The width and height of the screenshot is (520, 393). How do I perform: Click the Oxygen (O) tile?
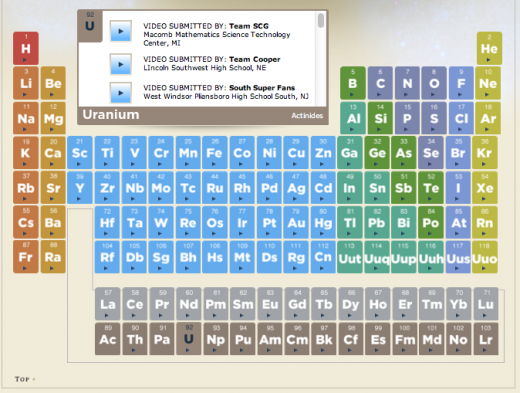(434, 83)
